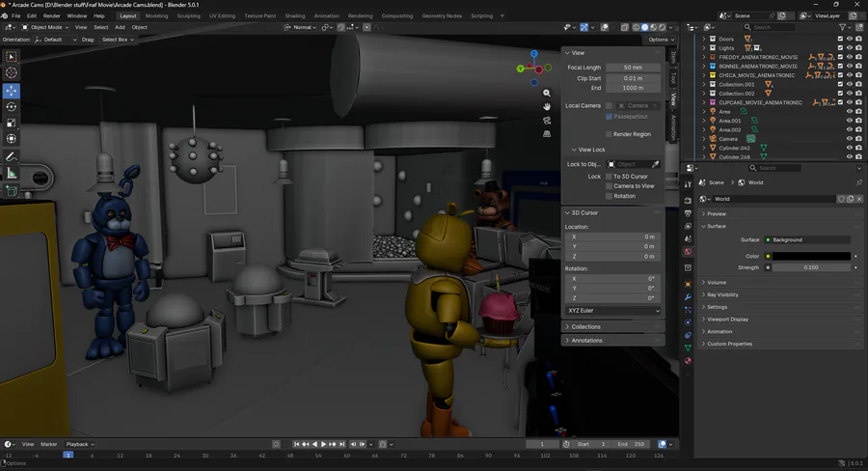Viewport: 868px width, 471px height.
Task: Hide the Camera object in outliner
Action: point(850,139)
